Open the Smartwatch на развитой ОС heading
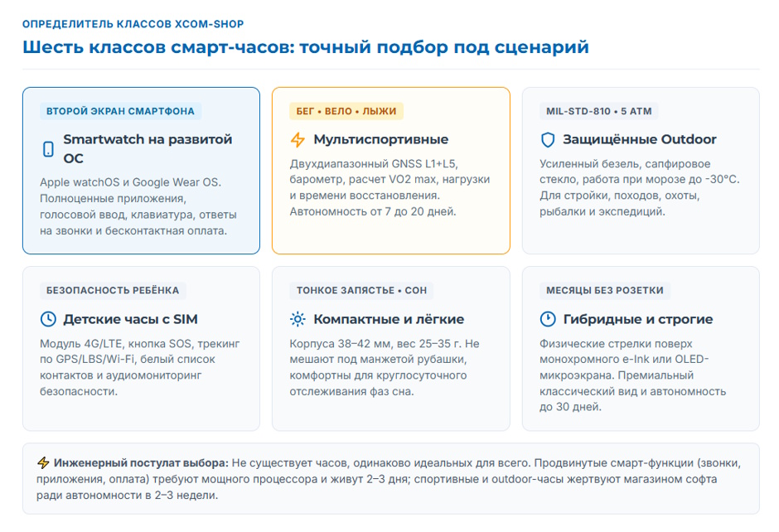Screen dimensions: 779x532 click(x=148, y=149)
